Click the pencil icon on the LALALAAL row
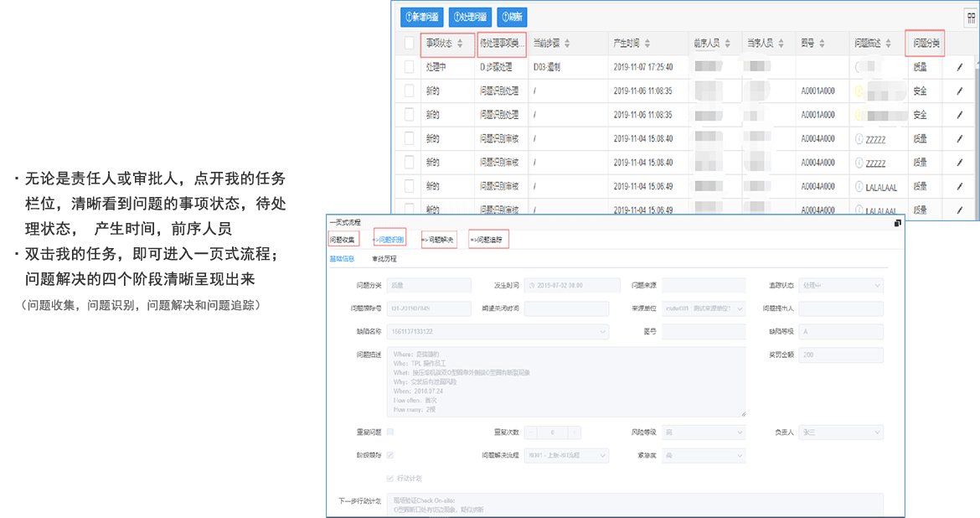 (x=958, y=185)
